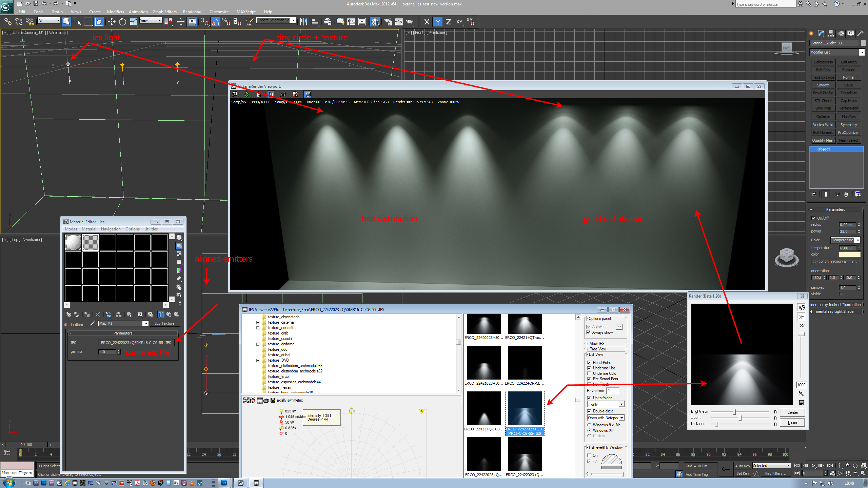Click the Center button in Render window
This screenshot has width=868, height=488.
point(792,412)
